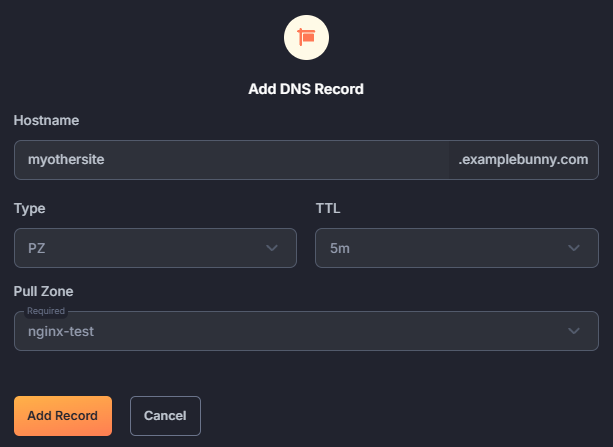
Task: Click the Cancel button
Action: point(165,416)
